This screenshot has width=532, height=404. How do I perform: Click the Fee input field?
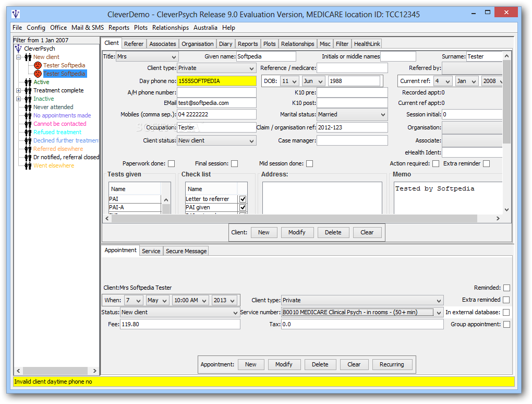pyautogui.click(x=180, y=325)
